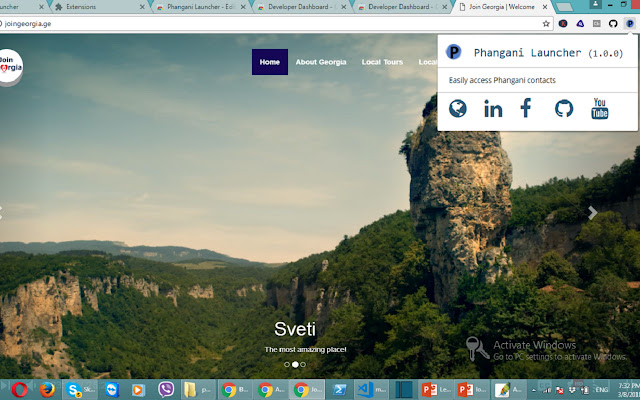Click the 'Sveti' slide heading
Viewport: 640px width, 400px height.
[295, 329]
